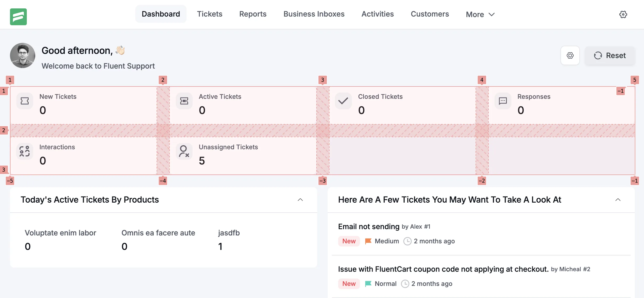Viewport: 644px width, 298px height.
Task: Click the profile avatar photo
Action: point(22,55)
